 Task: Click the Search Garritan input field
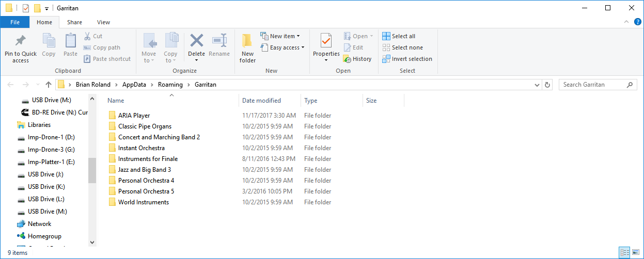click(x=591, y=85)
